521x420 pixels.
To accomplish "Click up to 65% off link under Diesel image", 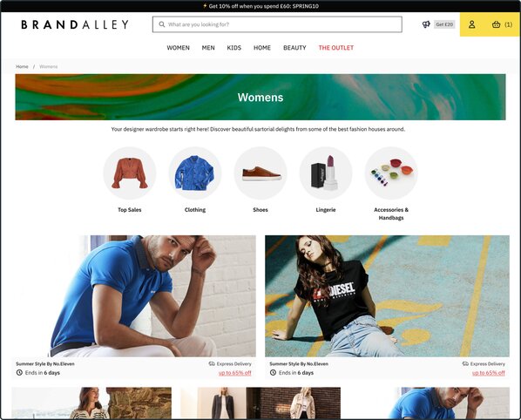I will click(x=489, y=373).
